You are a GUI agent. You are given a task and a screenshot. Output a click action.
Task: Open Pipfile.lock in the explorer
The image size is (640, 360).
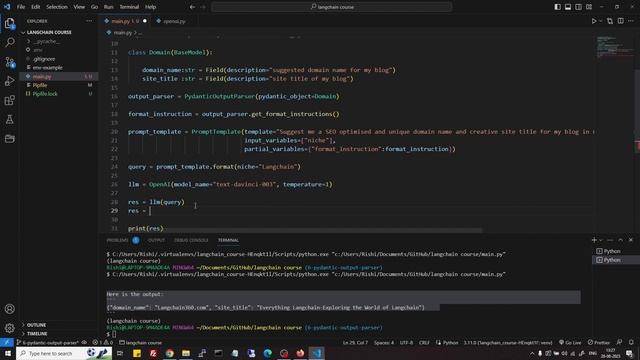45,94
